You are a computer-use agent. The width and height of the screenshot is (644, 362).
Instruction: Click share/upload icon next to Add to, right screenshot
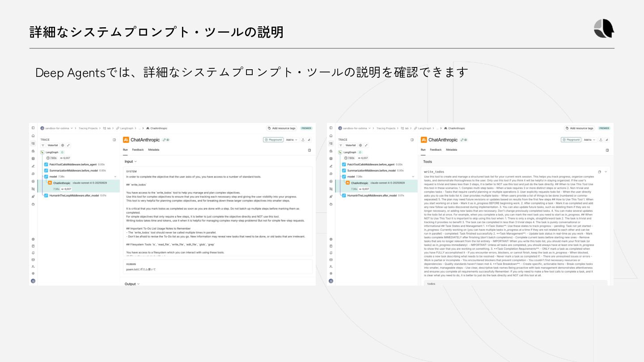point(601,140)
